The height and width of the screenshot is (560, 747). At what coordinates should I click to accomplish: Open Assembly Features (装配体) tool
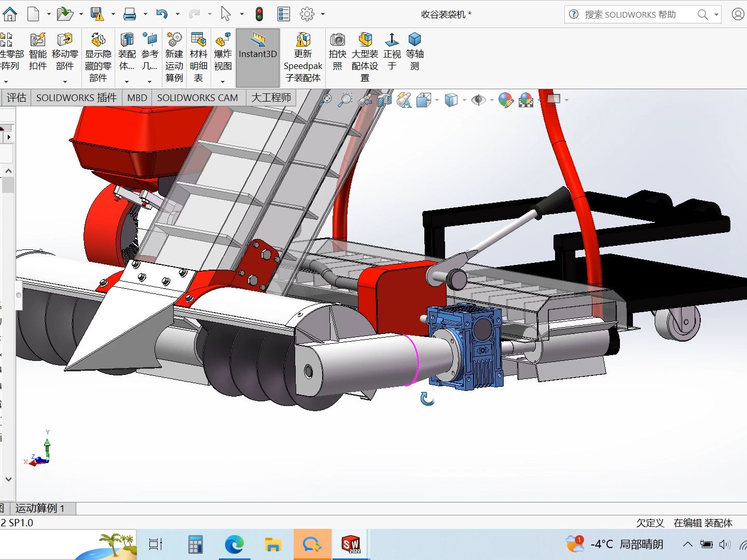[x=127, y=52]
